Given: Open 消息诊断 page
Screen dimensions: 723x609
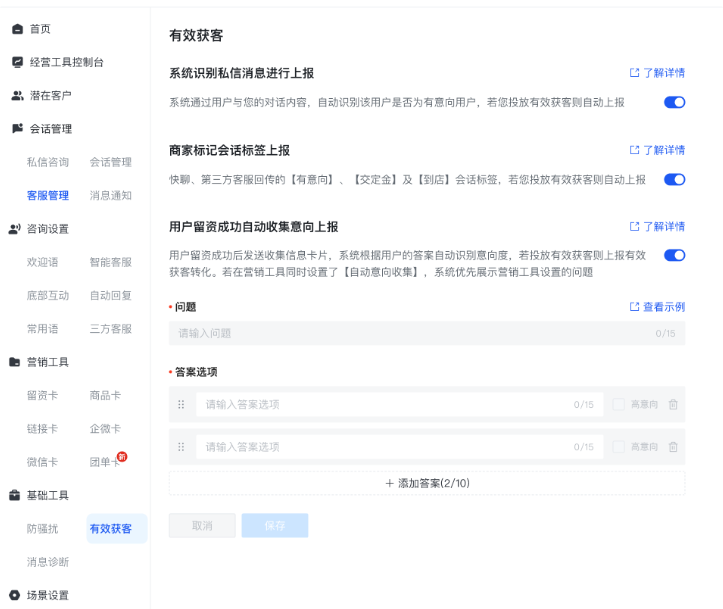Looking at the screenshot, I should (48, 562).
